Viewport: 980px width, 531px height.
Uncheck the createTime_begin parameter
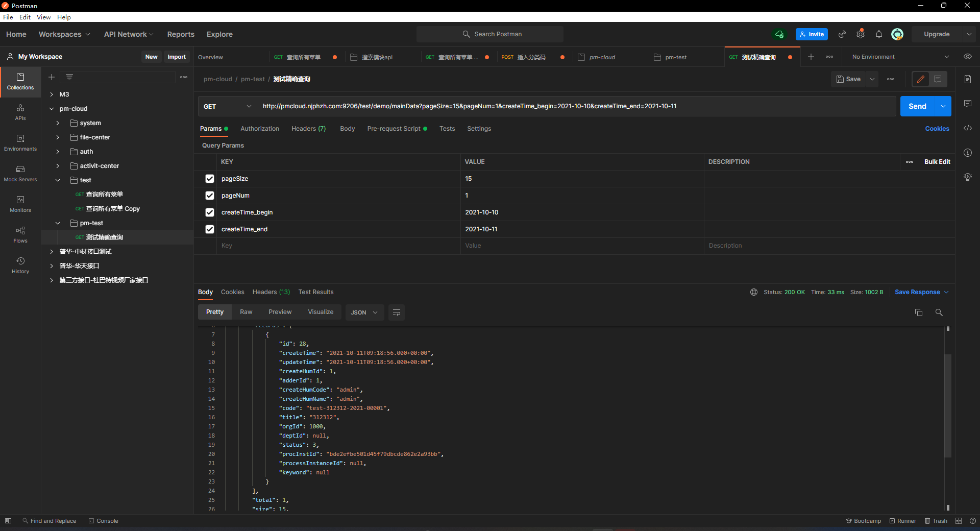(x=210, y=212)
